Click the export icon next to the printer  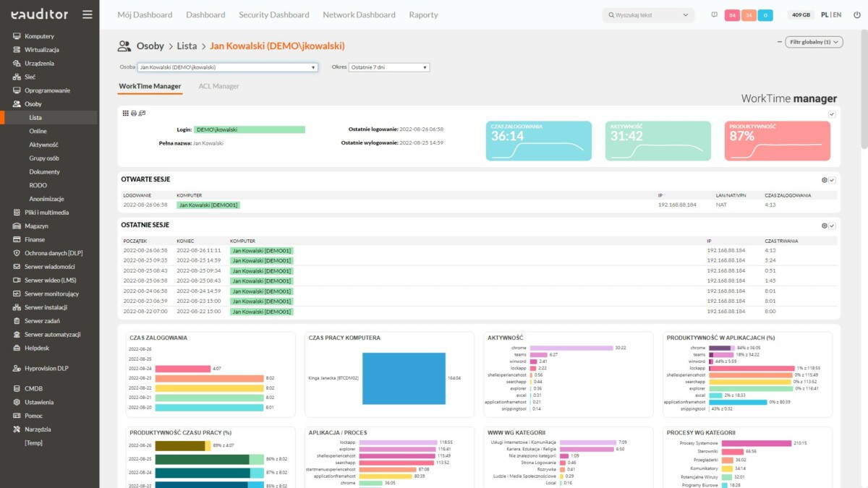click(142, 113)
